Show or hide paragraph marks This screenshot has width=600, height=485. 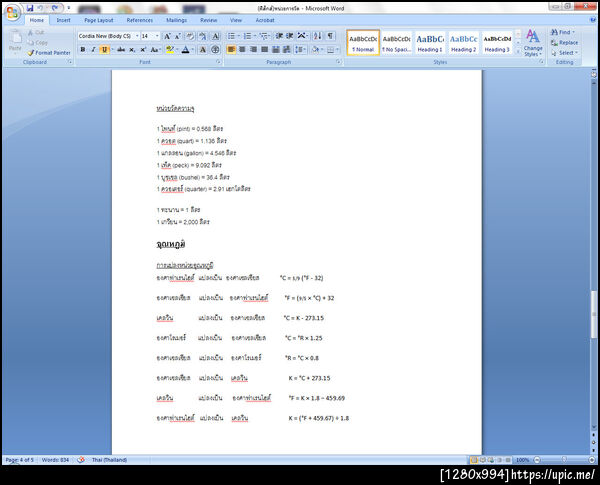(330, 36)
